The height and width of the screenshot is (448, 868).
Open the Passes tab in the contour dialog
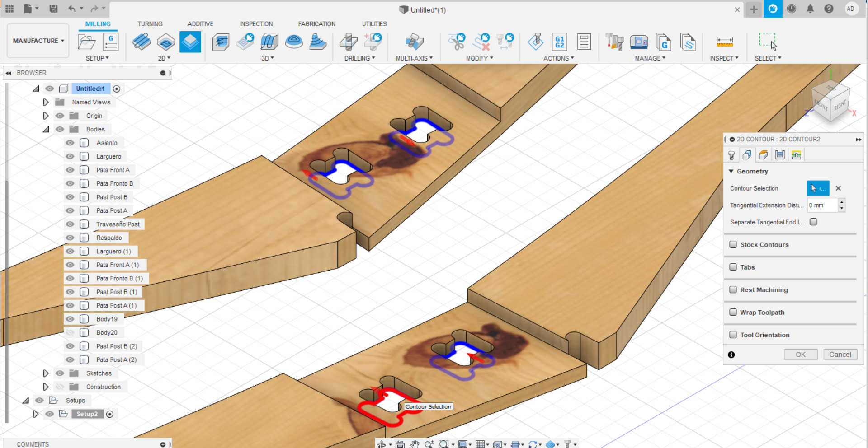pyautogui.click(x=780, y=155)
